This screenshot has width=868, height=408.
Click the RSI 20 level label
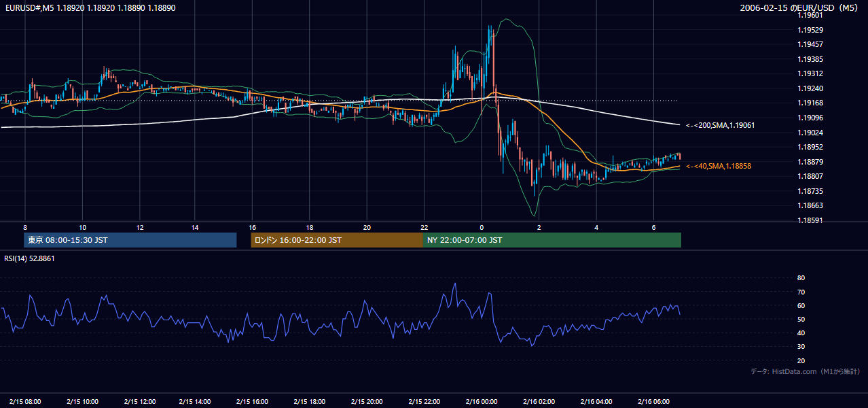tap(801, 360)
